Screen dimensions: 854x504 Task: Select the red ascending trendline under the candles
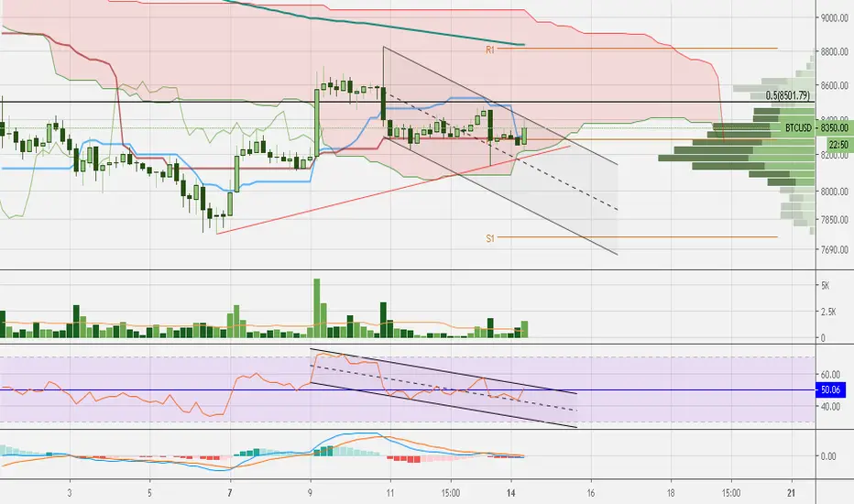coord(392,190)
